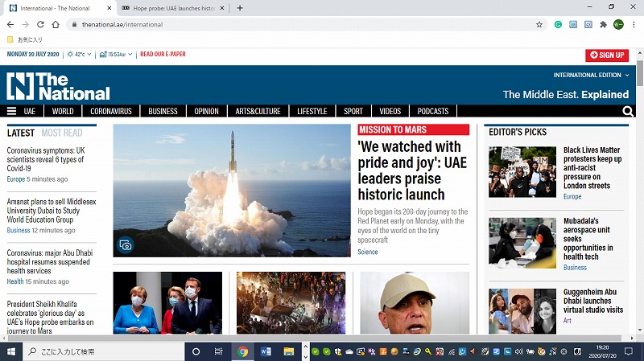Click the Sign Up button
The height and width of the screenshot is (361, 644).
(x=607, y=55)
